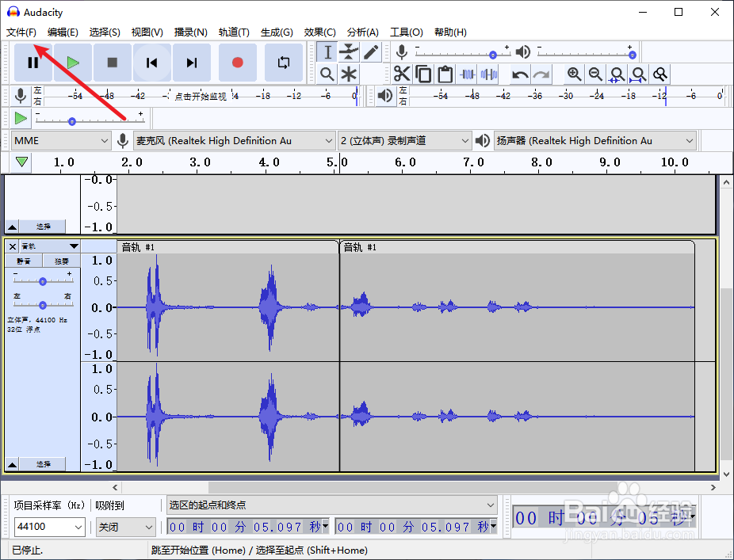Viewport: 734px width, 560px height.
Task: Collapse the upper track with its arrow button
Action: click(13, 227)
